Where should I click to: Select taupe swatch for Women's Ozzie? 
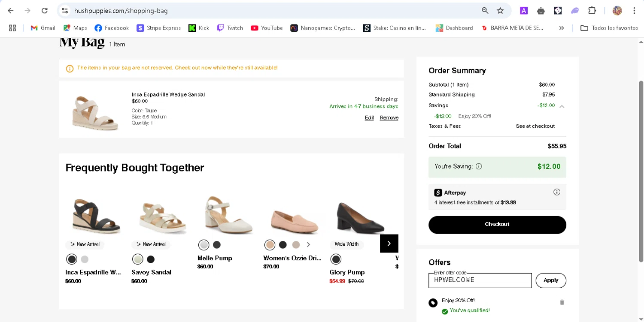click(296, 245)
